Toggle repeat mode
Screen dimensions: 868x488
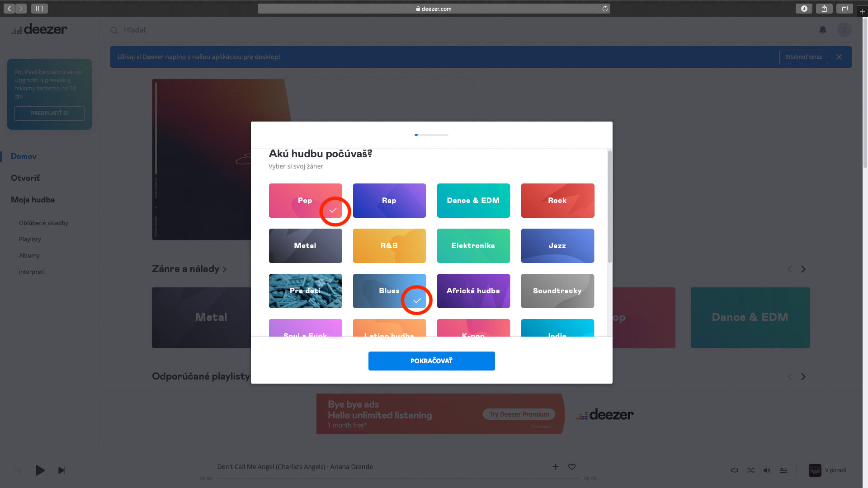(735, 470)
